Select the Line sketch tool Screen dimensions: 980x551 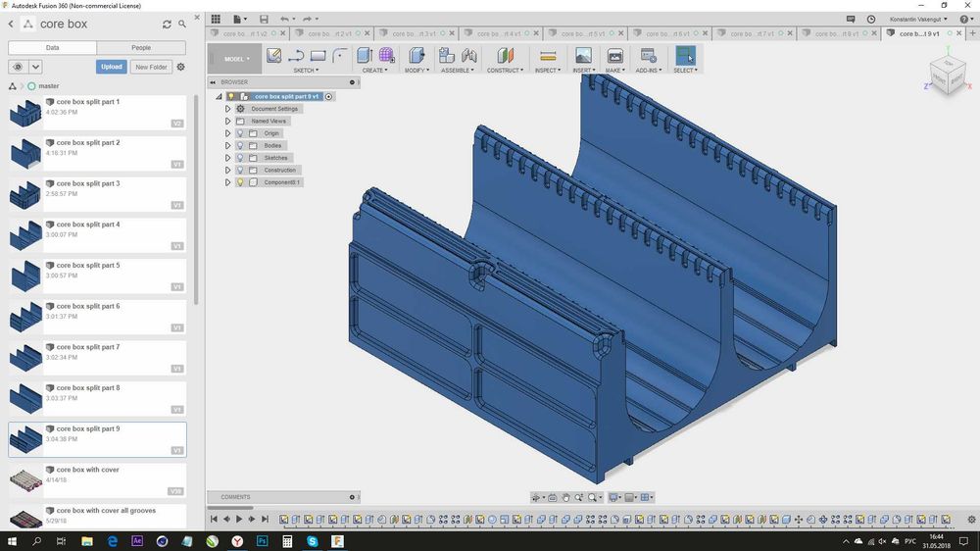click(x=296, y=56)
